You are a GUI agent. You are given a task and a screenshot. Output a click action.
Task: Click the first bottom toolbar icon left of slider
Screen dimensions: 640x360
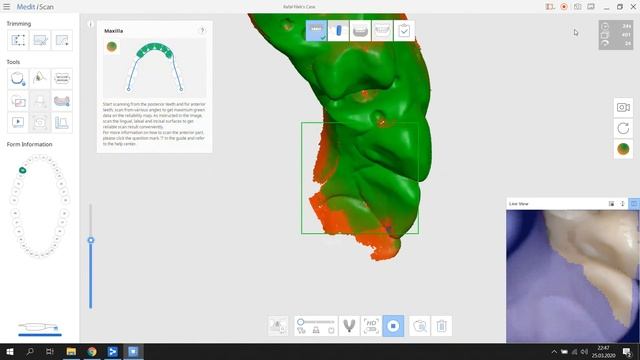[278, 326]
